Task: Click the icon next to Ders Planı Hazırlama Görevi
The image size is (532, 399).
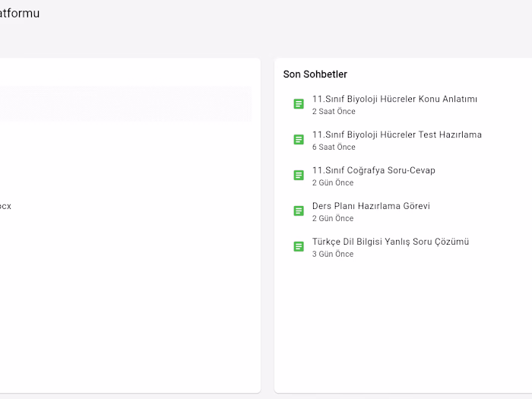Action: tap(299, 211)
